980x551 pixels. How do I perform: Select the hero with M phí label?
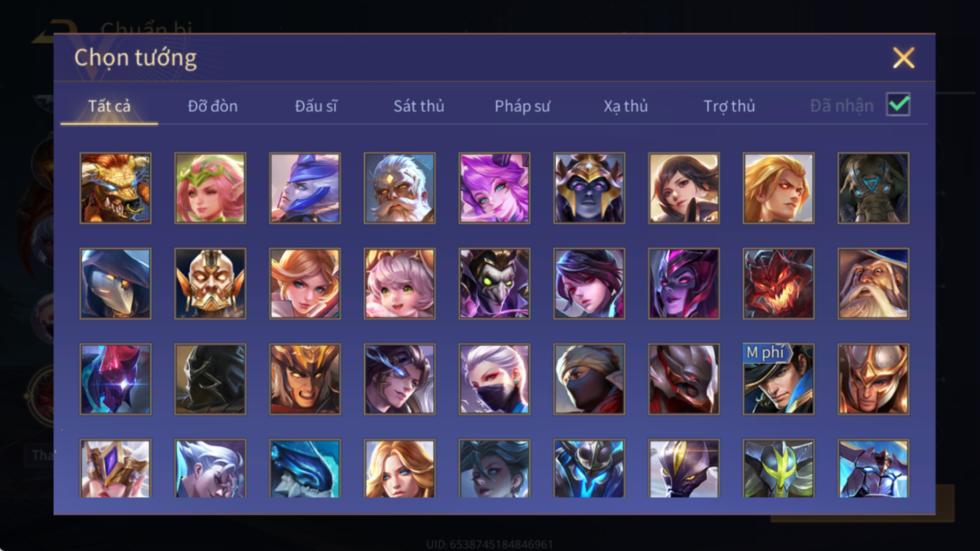click(778, 379)
